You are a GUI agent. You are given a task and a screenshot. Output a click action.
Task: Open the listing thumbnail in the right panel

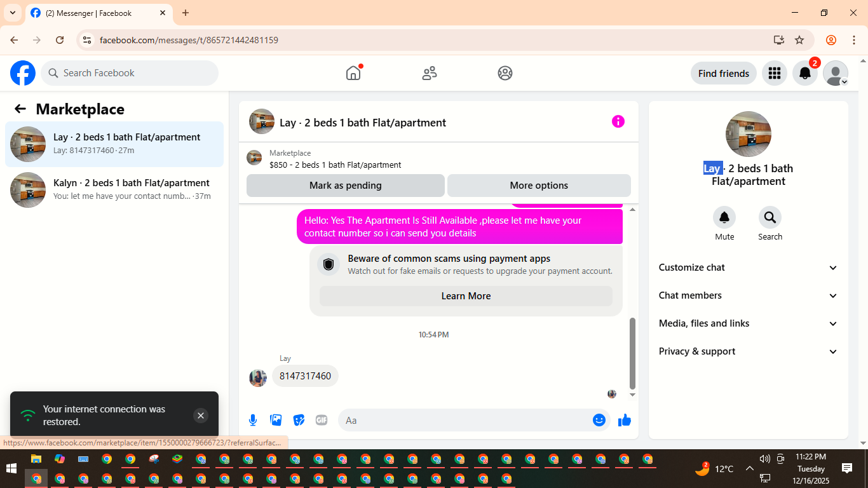coord(749,134)
